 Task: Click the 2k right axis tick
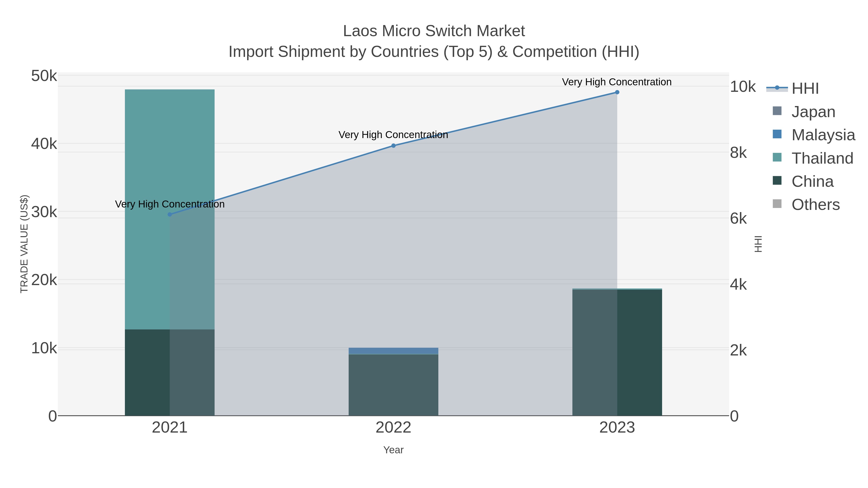pos(738,350)
